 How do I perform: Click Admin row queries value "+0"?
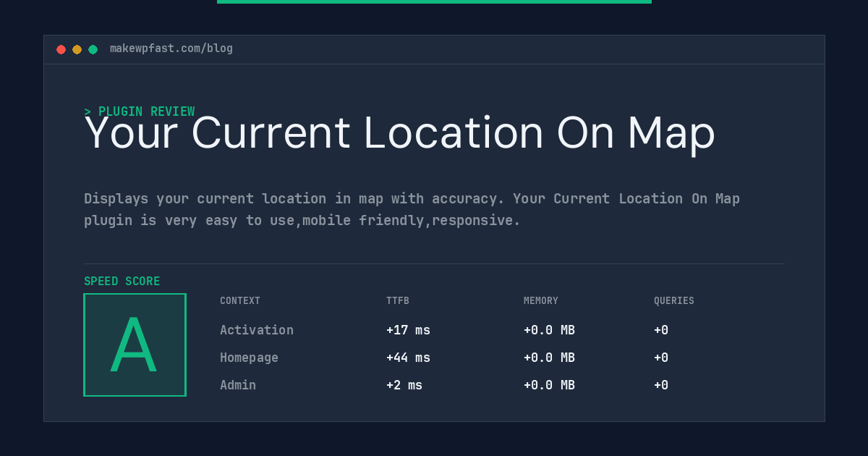click(x=661, y=385)
